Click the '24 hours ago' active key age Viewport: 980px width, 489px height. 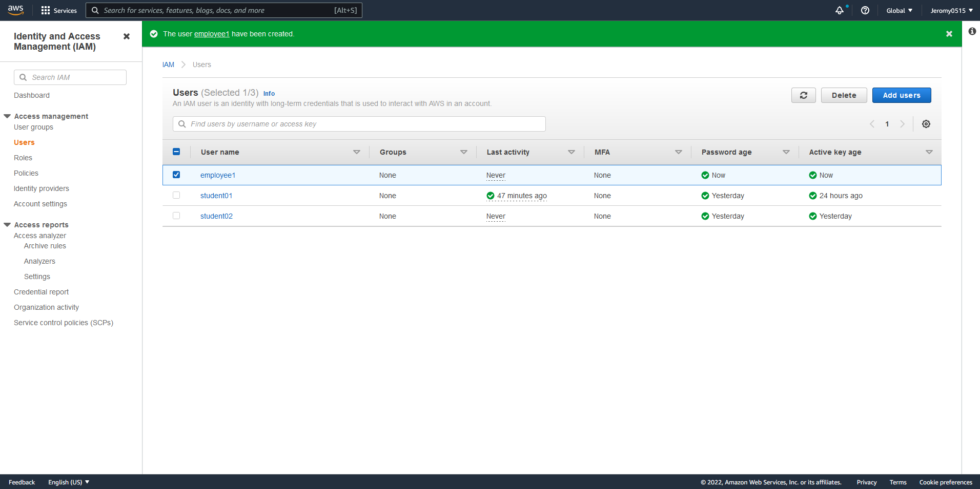pyautogui.click(x=841, y=196)
